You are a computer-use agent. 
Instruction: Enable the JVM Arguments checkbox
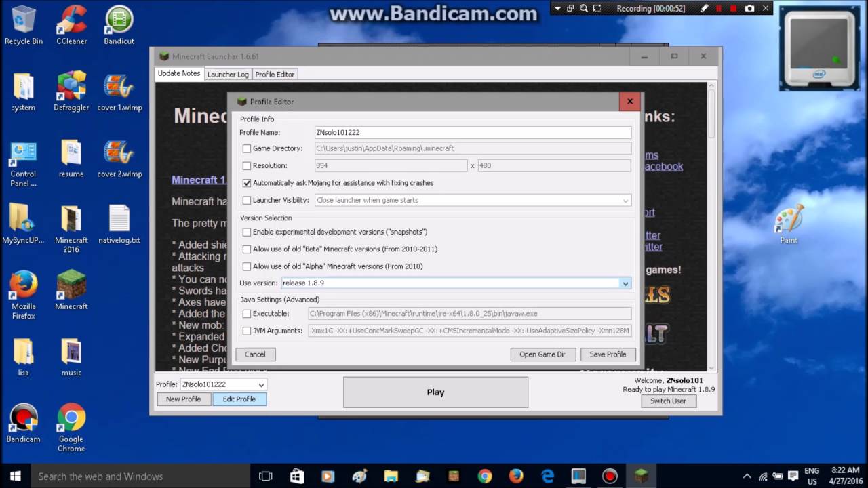coord(247,331)
